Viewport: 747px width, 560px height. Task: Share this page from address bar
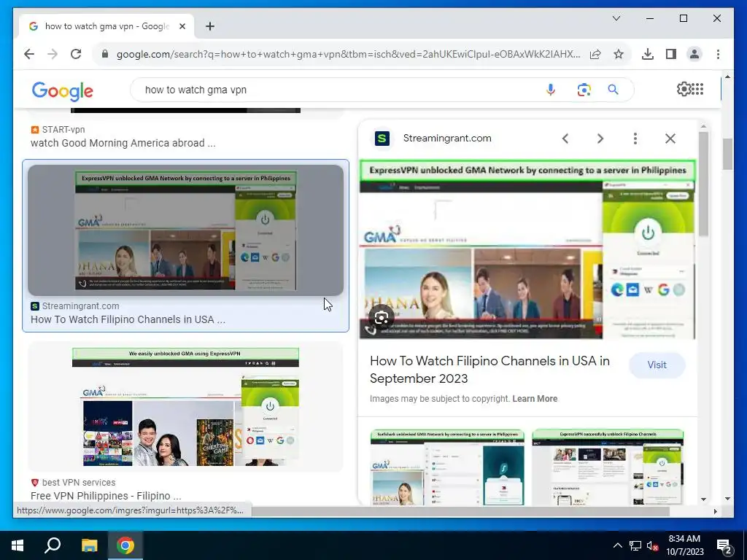point(595,54)
